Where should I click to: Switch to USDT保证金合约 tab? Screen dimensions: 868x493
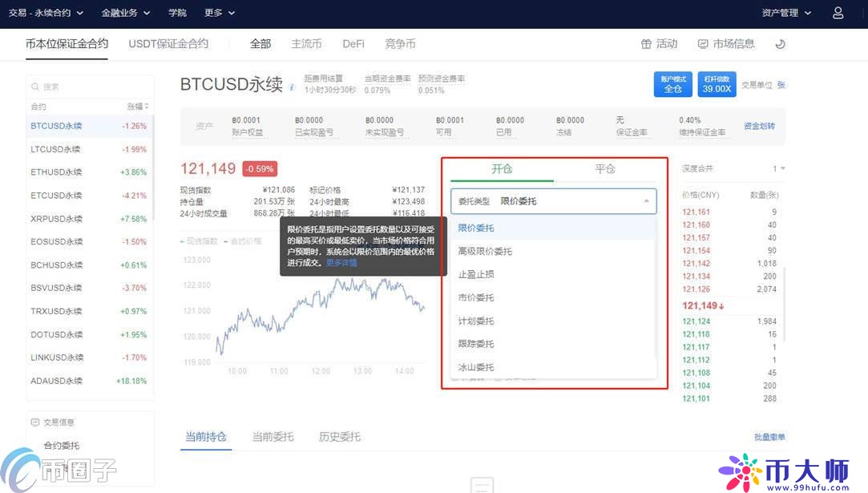(x=168, y=44)
